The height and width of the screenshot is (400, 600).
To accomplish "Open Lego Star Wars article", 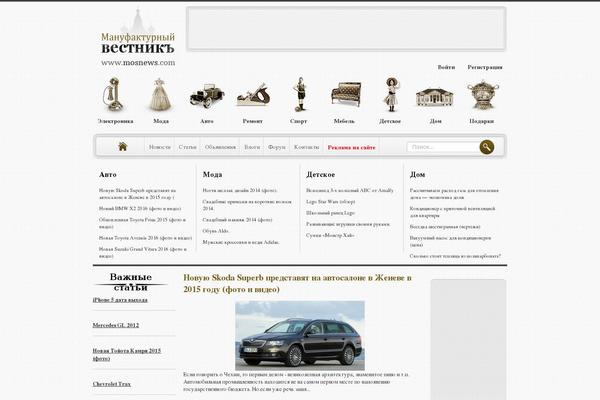I will (331, 201).
